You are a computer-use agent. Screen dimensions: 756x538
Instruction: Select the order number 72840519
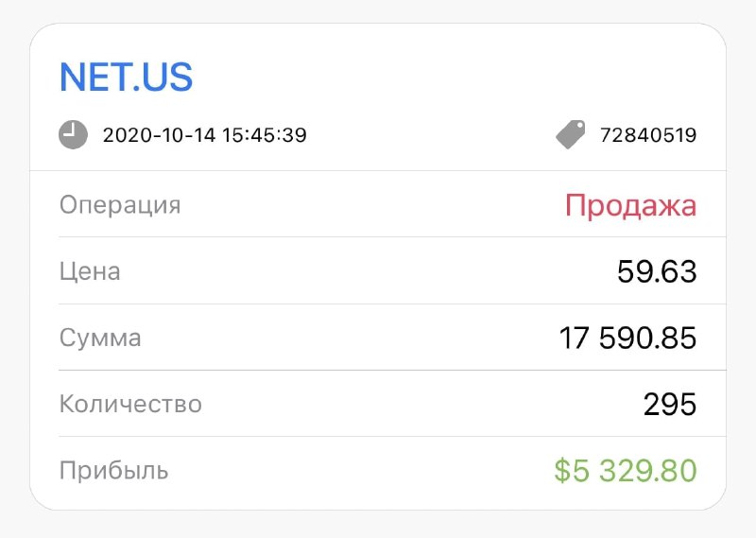tap(648, 135)
